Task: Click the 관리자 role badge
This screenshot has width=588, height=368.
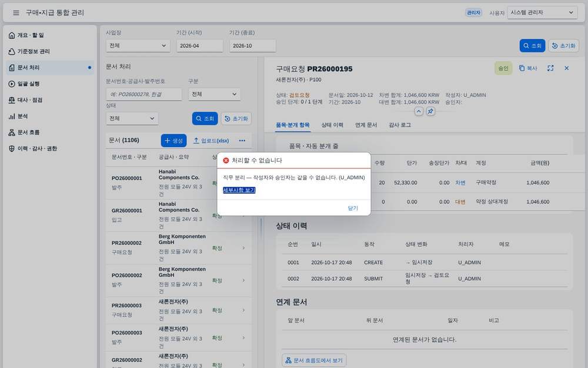Action: coord(473,12)
